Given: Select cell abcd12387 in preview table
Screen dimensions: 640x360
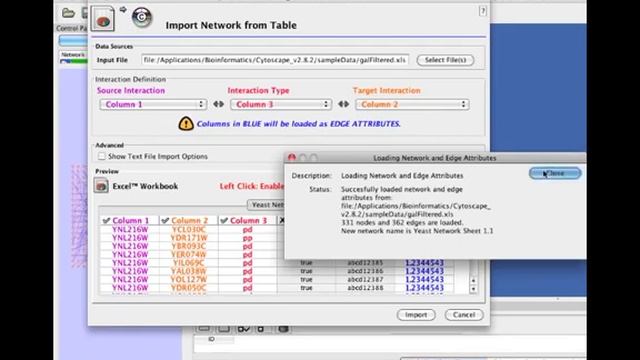Looking at the screenshot, I should click(x=365, y=280).
